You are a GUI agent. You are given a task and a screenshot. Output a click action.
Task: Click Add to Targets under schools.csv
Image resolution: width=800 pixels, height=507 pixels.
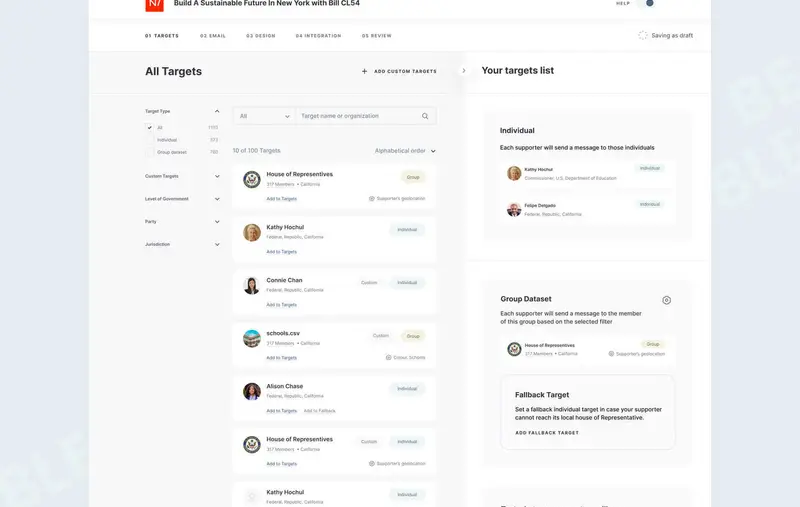point(281,358)
